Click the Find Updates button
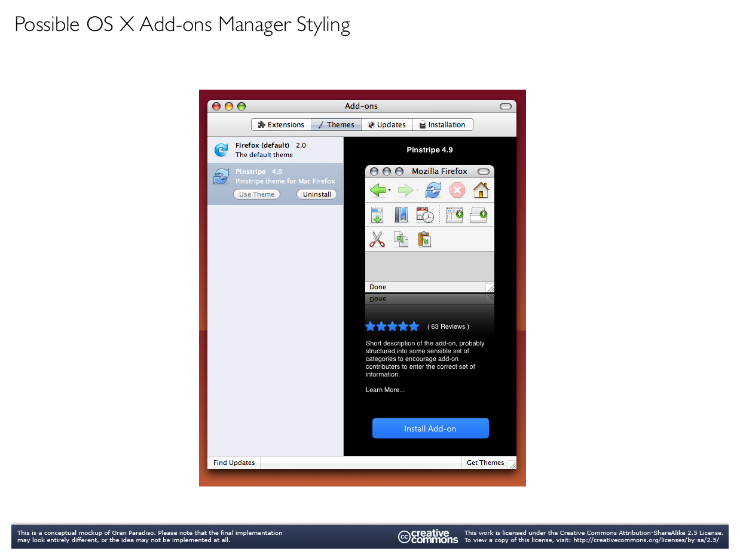 [234, 463]
